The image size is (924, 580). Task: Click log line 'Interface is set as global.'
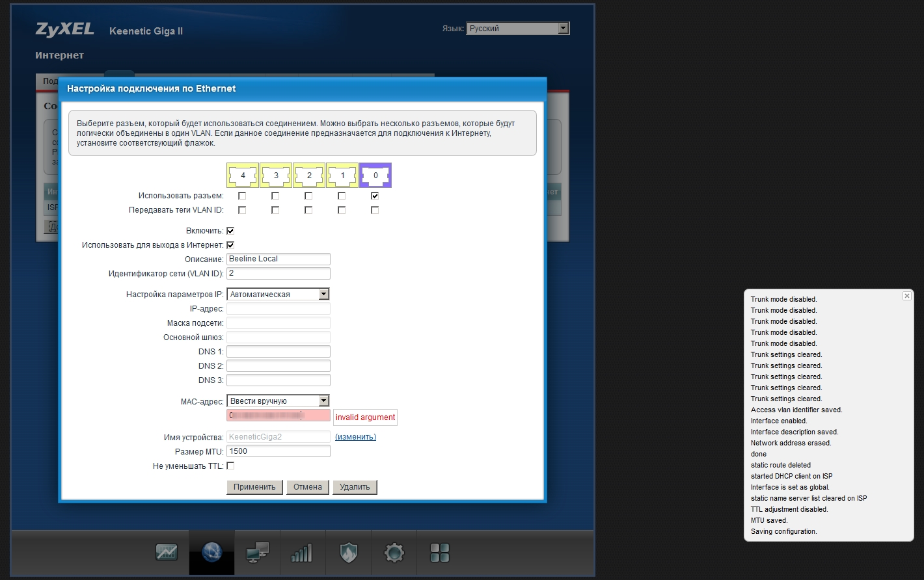790,488
